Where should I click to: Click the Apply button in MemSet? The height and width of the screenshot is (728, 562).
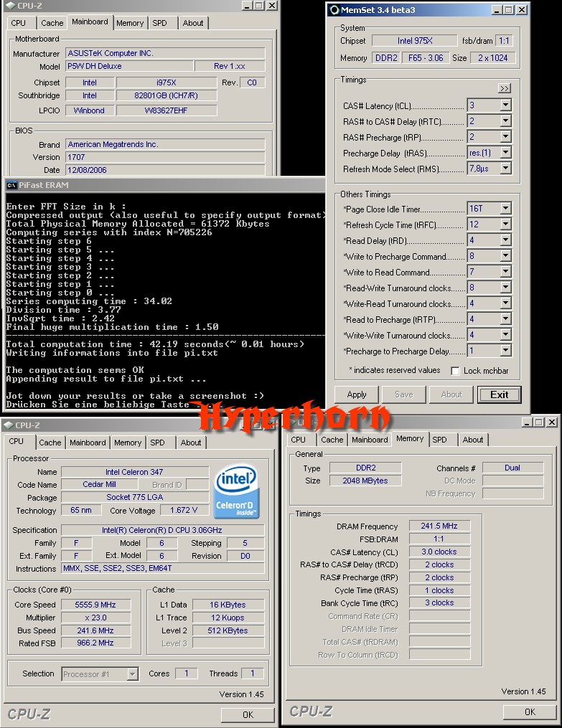point(356,394)
